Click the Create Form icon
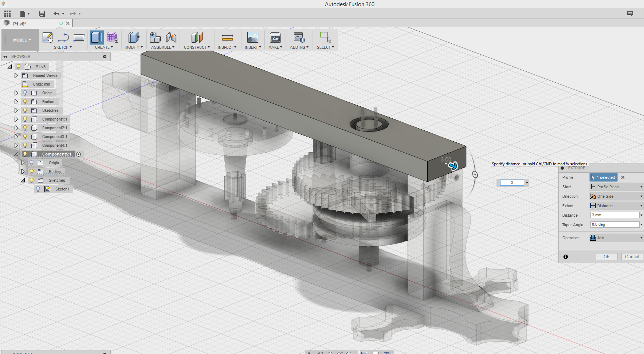This screenshot has width=644, height=354. click(x=112, y=38)
